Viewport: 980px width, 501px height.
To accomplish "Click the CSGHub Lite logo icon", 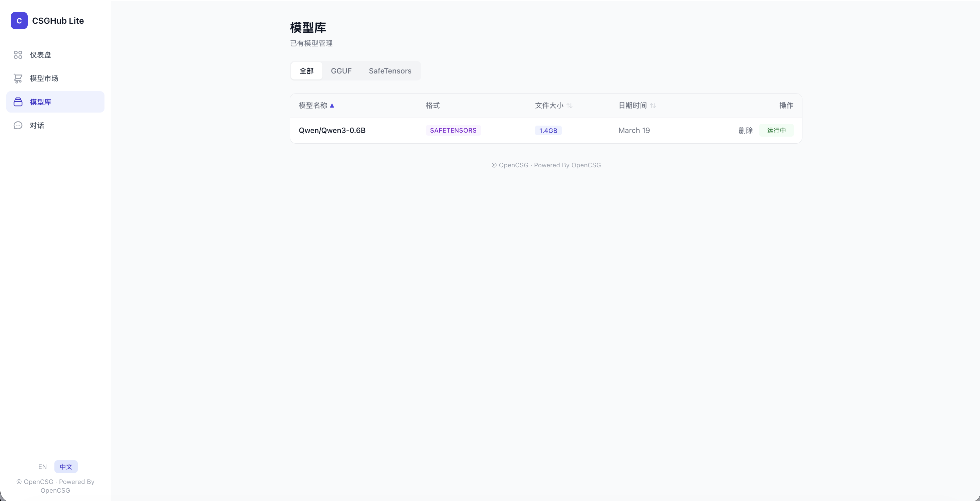I will 19,21.
